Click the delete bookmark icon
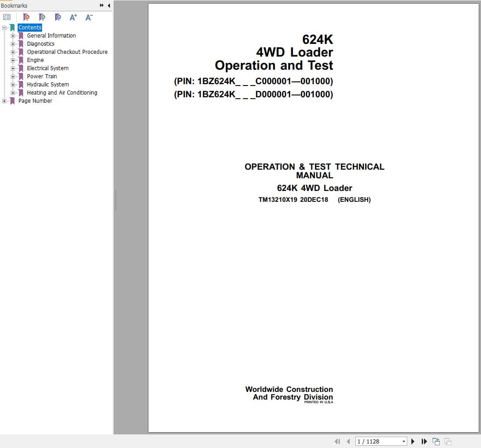Image resolution: width=481 pixels, height=448 pixels. pyautogui.click(x=26, y=17)
